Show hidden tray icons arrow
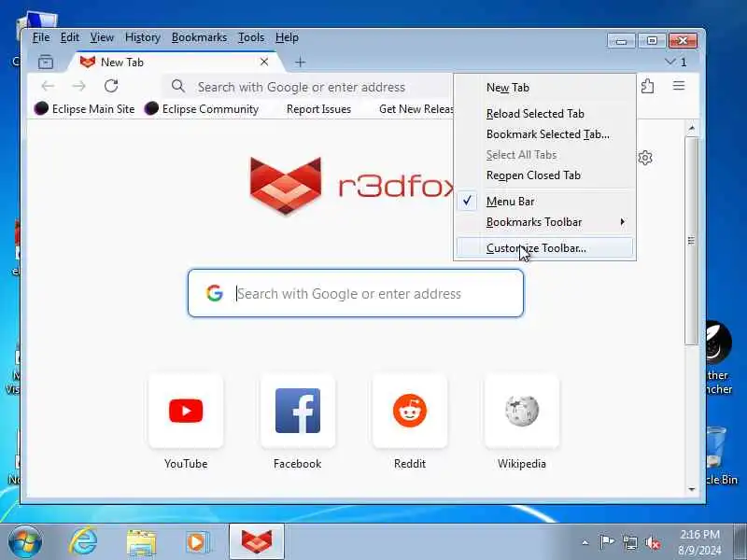The height and width of the screenshot is (560, 747). (x=585, y=542)
